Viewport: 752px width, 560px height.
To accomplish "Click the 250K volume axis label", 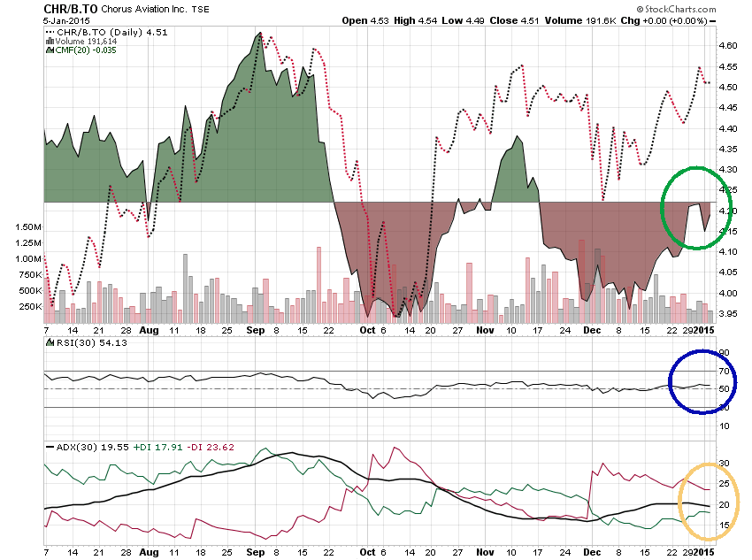I will (x=30, y=306).
